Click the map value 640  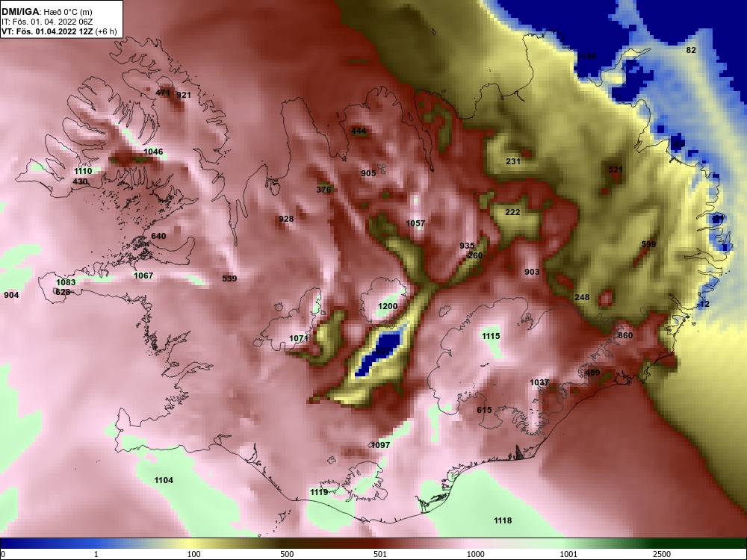click(158, 236)
